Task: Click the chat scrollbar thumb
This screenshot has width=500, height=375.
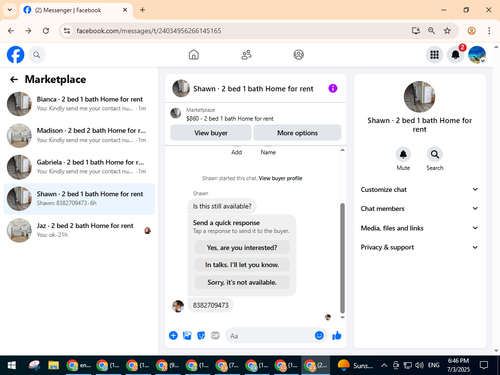Action: coord(342,258)
